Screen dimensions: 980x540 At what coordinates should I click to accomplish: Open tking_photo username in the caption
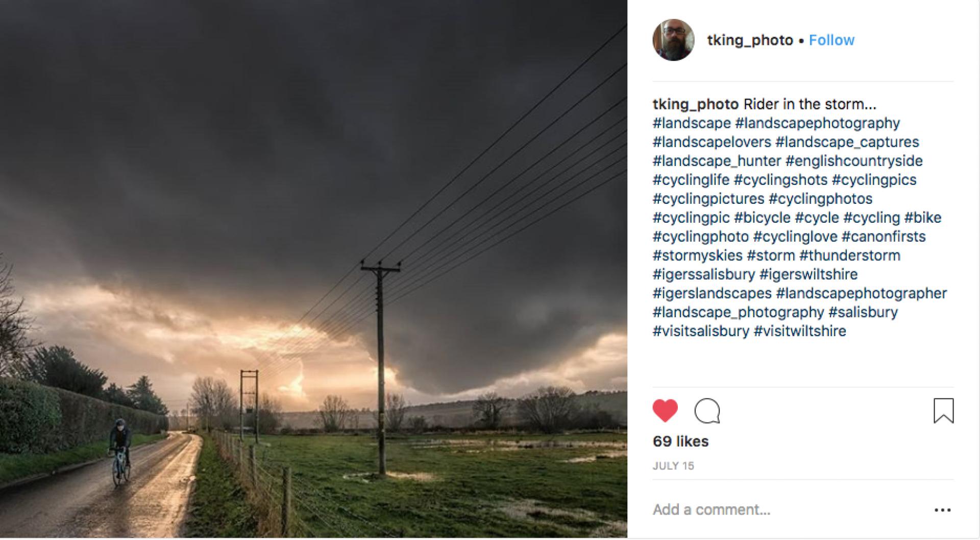click(695, 104)
